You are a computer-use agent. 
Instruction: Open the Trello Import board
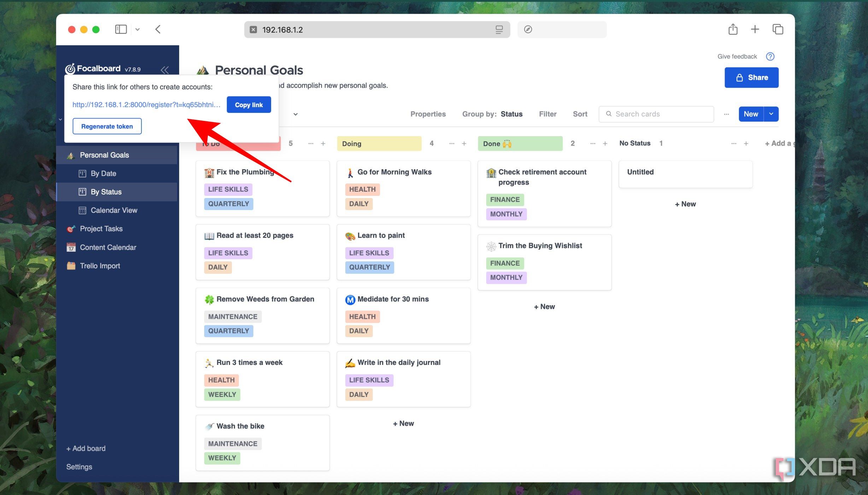tap(117, 266)
